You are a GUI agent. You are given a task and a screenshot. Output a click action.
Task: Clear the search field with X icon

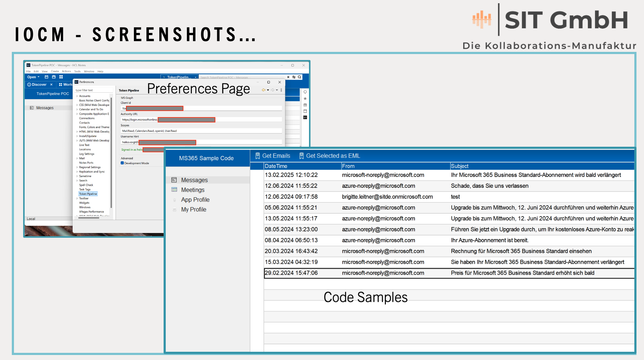tap(288, 77)
